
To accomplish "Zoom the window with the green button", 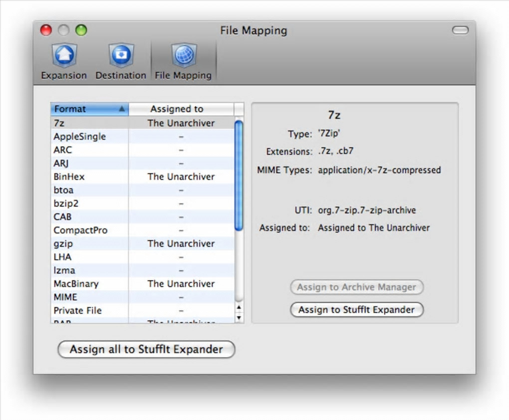I will click(81, 30).
